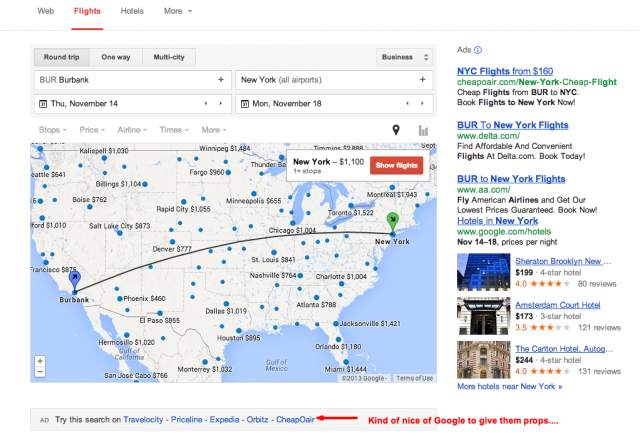Switch to map view pin icon
This screenshot has width=640, height=438.
[x=396, y=130]
